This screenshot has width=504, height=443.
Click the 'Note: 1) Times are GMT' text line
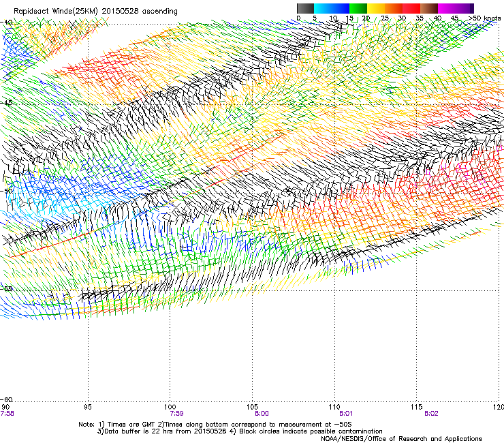215,425
